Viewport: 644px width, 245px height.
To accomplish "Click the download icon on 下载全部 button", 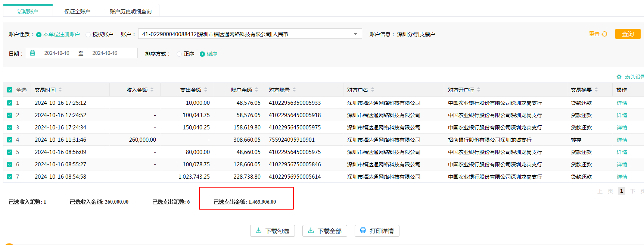I will pos(311,230).
